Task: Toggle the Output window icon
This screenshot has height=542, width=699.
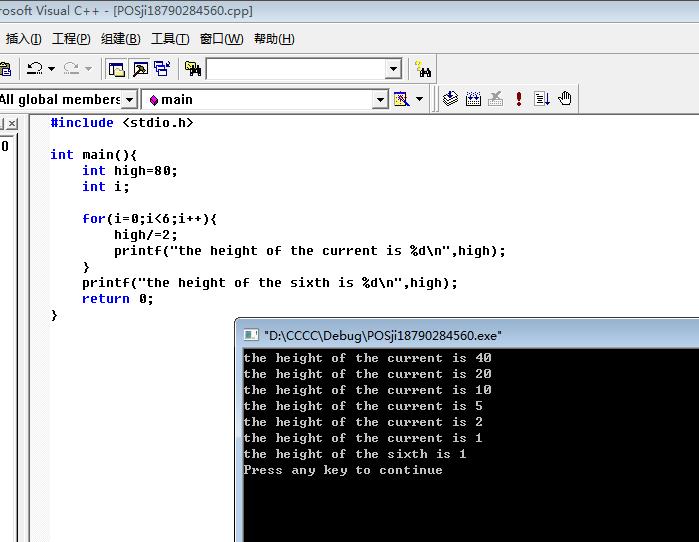Action: point(140,69)
